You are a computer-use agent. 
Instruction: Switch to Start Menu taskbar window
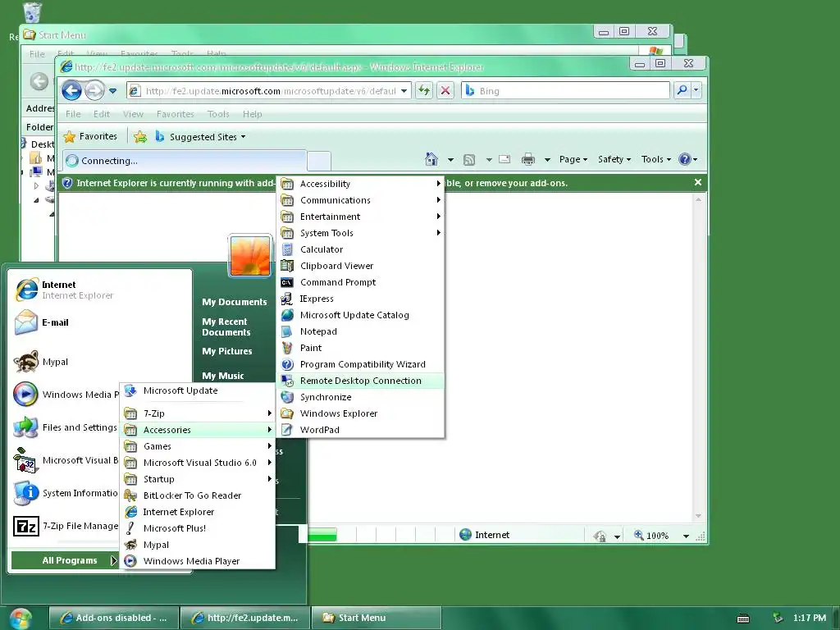pyautogui.click(x=377, y=618)
